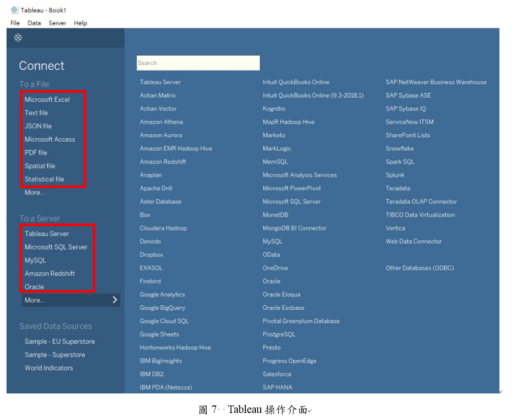This screenshot has width=521, height=420.
Task: Select Dropbox connector
Action: (151, 255)
